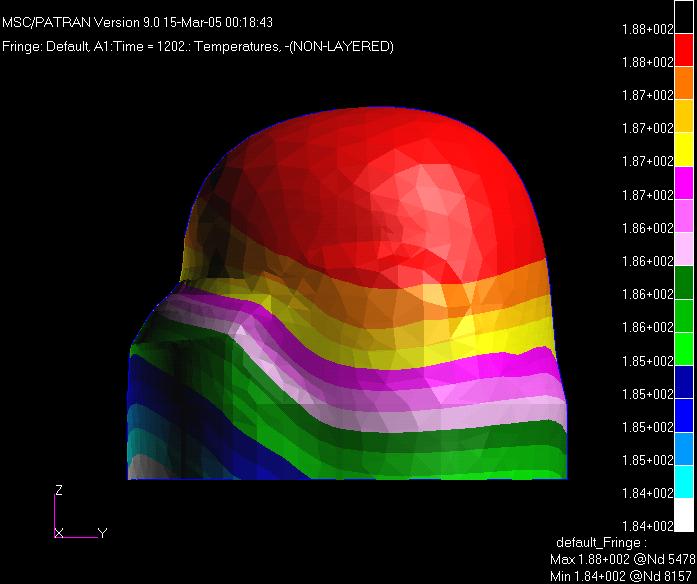The image size is (697, 584).
Task: Pick the red dome region of the model
Action: click(380, 200)
